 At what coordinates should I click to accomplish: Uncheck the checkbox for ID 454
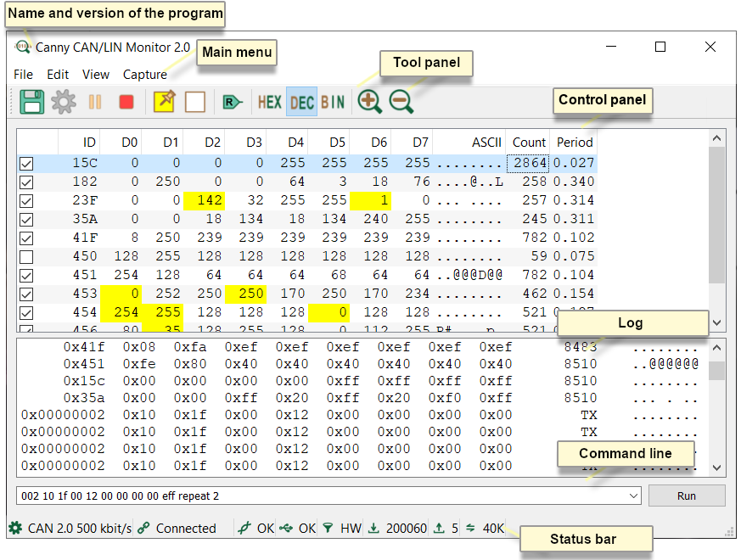(26, 313)
